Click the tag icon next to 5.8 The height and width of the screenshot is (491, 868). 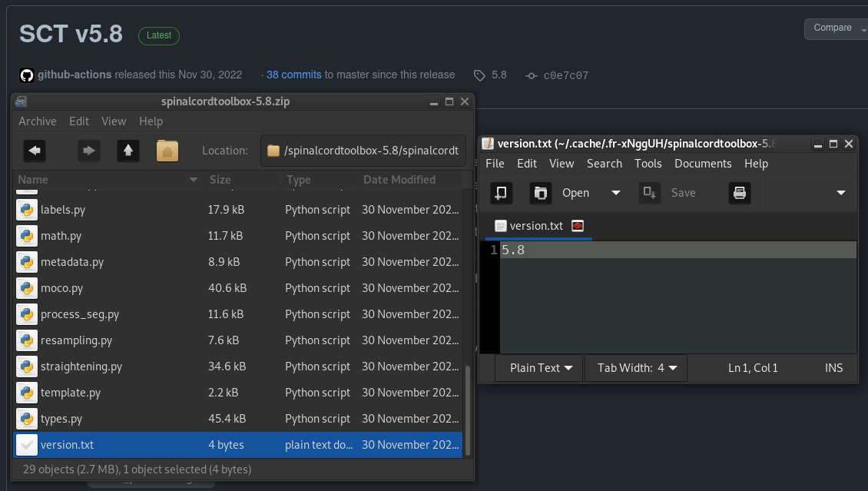click(481, 75)
